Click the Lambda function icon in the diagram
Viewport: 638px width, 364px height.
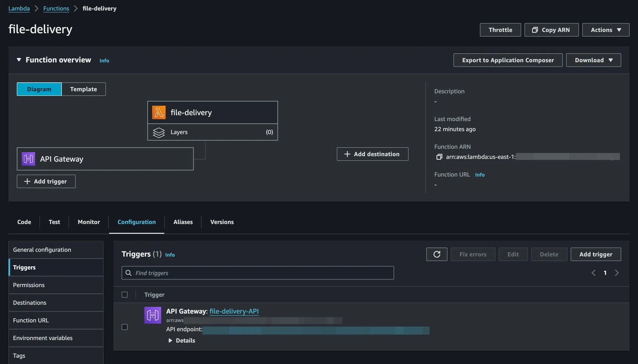point(159,112)
